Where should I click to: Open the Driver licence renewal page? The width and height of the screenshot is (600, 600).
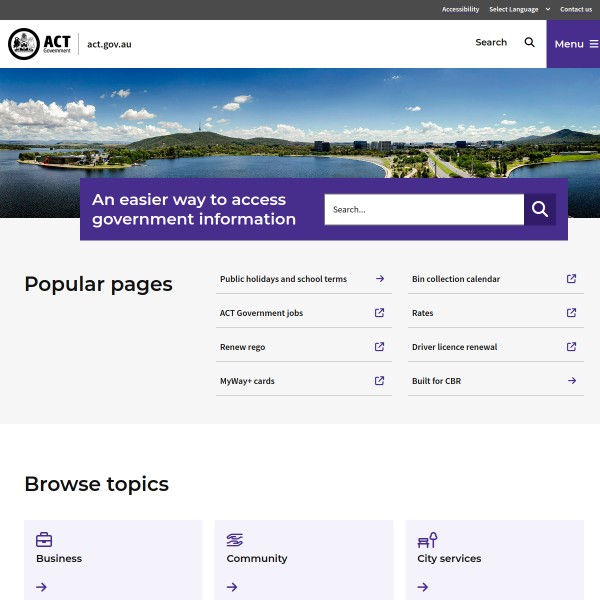click(454, 347)
